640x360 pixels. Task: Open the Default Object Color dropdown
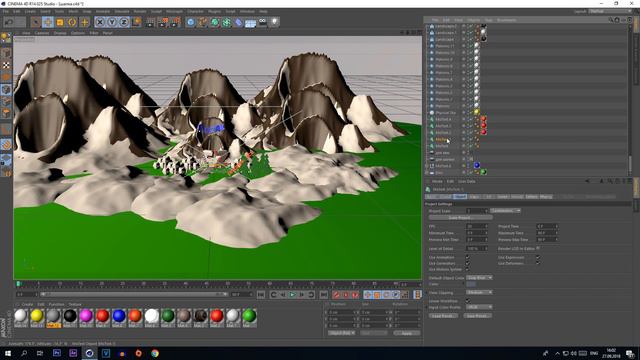coord(479,278)
